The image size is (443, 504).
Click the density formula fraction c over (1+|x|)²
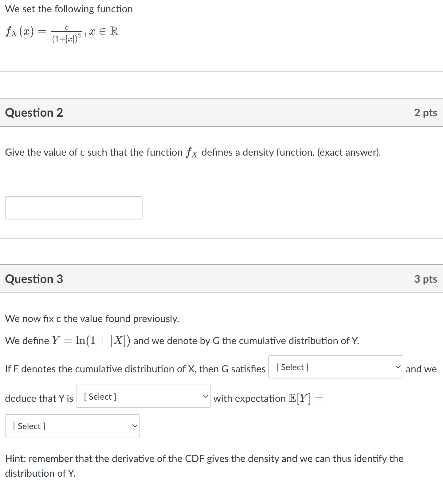(66, 34)
